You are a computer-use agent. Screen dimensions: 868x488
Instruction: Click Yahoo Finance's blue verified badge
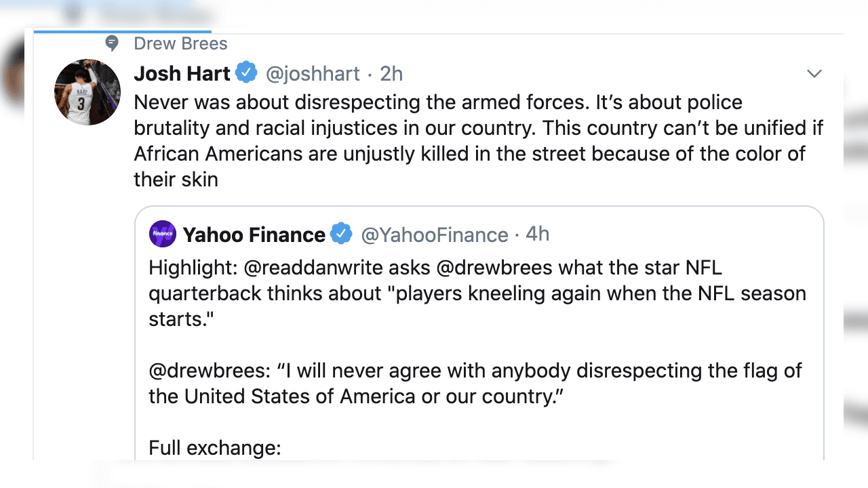[x=341, y=235]
